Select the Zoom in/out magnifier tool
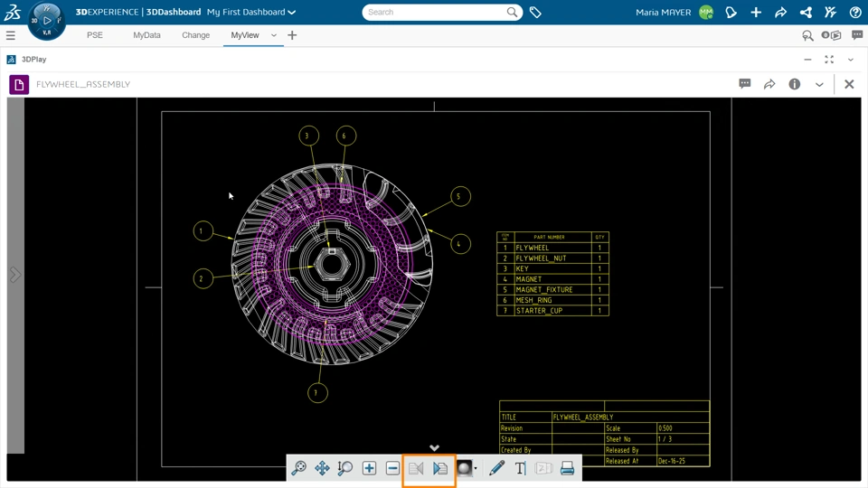 (x=345, y=469)
